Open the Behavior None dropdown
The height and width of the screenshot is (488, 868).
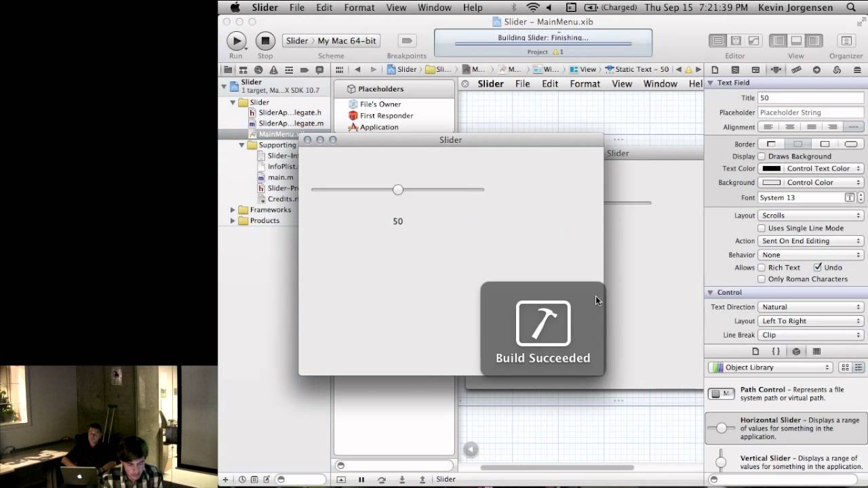coord(811,255)
